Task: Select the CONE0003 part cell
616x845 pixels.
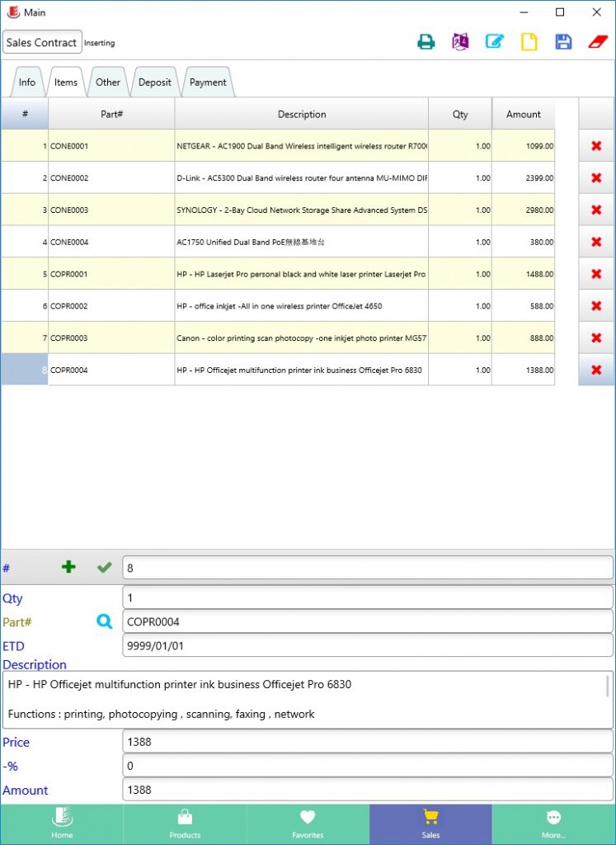Action: pyautogui.click(x=111, y=210)
